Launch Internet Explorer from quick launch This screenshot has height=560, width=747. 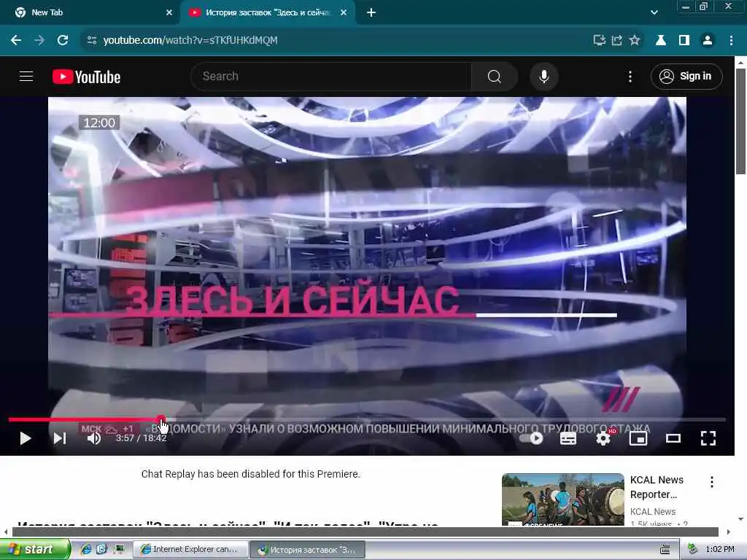tap(86, 549)
